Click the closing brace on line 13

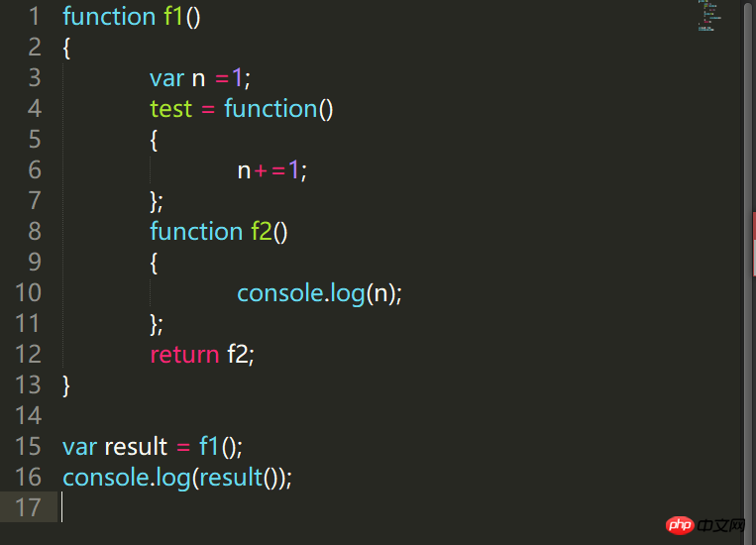pyautogui.click(x=66, y=386)
